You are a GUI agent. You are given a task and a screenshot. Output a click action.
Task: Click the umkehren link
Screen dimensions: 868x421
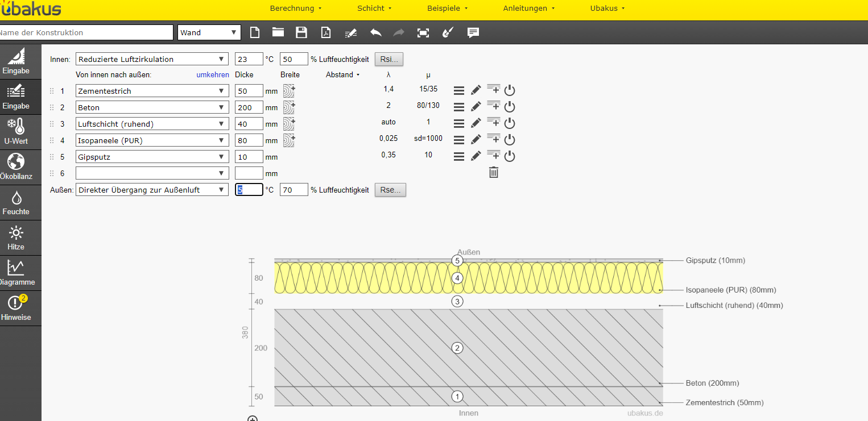[x=213, y=74]
